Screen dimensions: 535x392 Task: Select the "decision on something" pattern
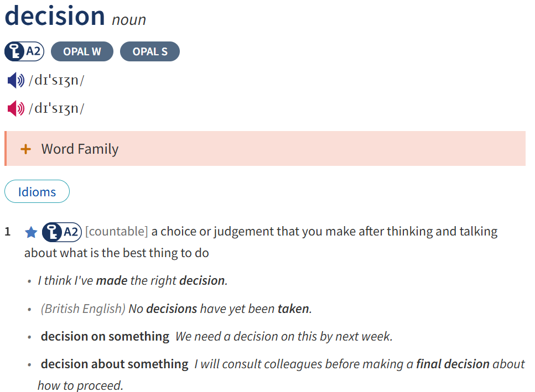coord(105,336)
